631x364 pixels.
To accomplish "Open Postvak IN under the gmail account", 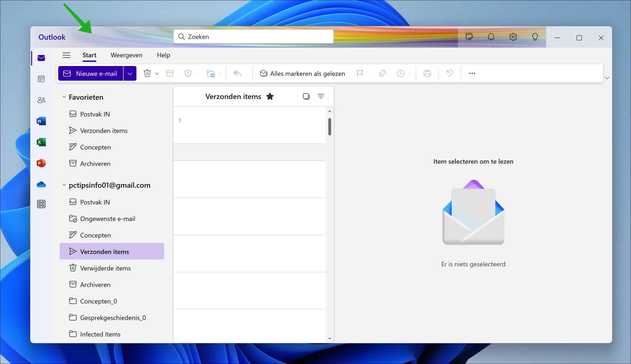I will pyautogui.click(x=112, y=202).
